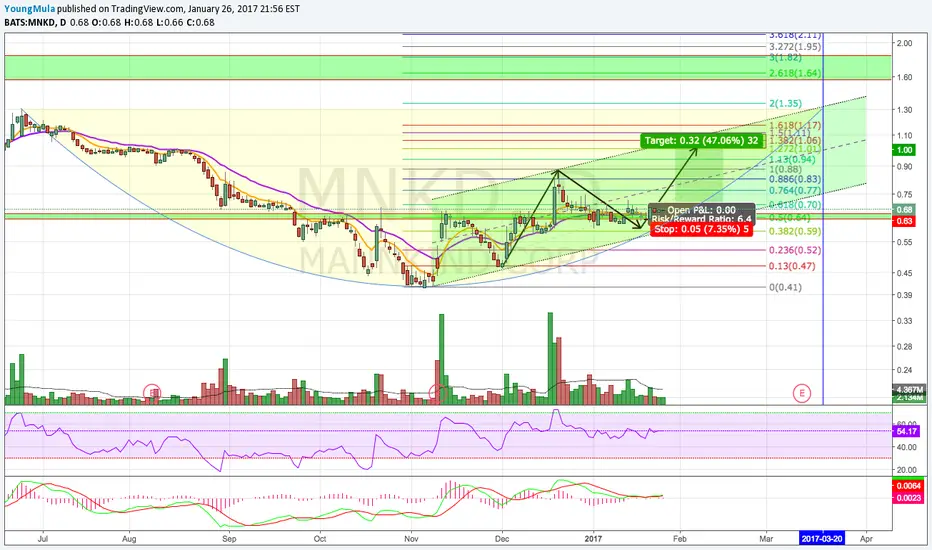Click the 2.00 price axis label
Screen dimensions: 932x550
pyautogui.click(x=905, y=43)
